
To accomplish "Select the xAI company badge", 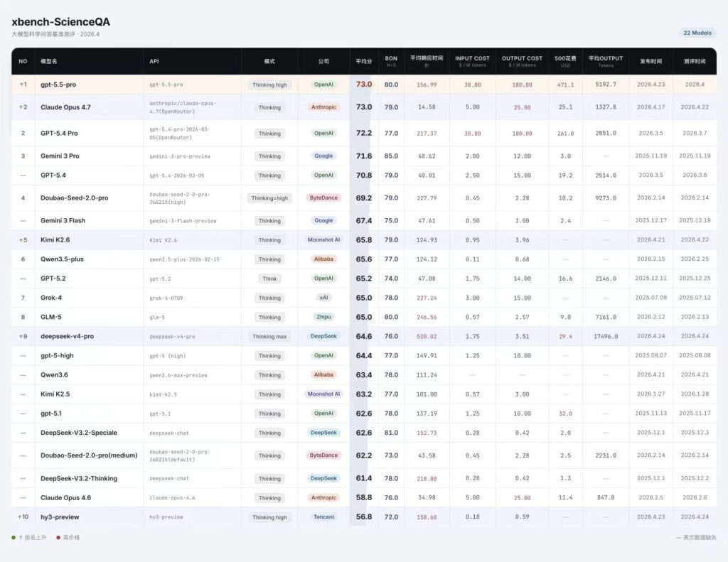I will 323,298.
